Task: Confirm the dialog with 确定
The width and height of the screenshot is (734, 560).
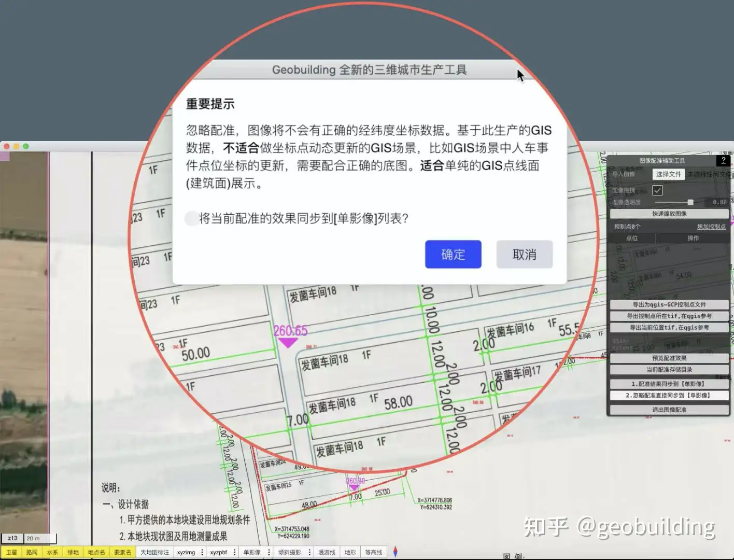Action: (x=453, y=254)
